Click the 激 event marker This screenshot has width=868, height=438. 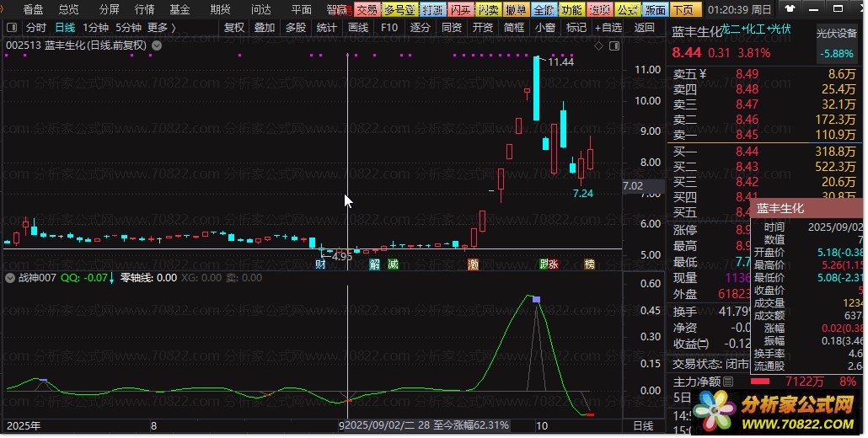(x=474, y=264)
